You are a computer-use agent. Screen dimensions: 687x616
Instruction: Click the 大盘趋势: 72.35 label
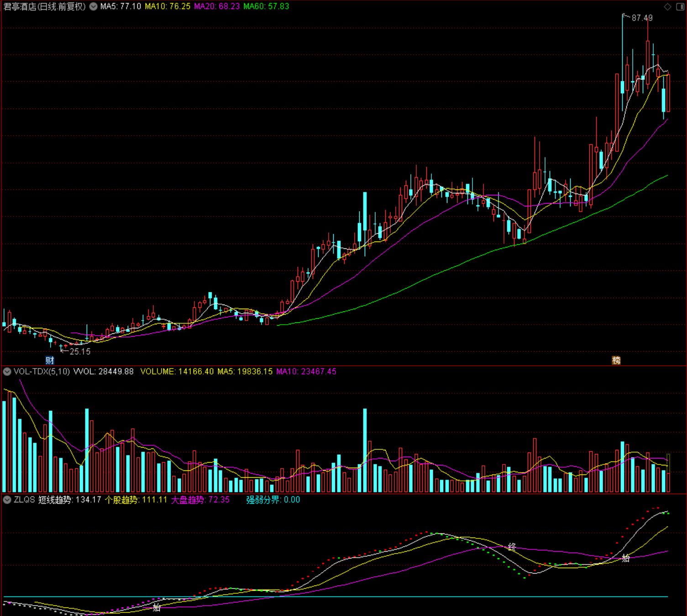(x=200, y=500)
